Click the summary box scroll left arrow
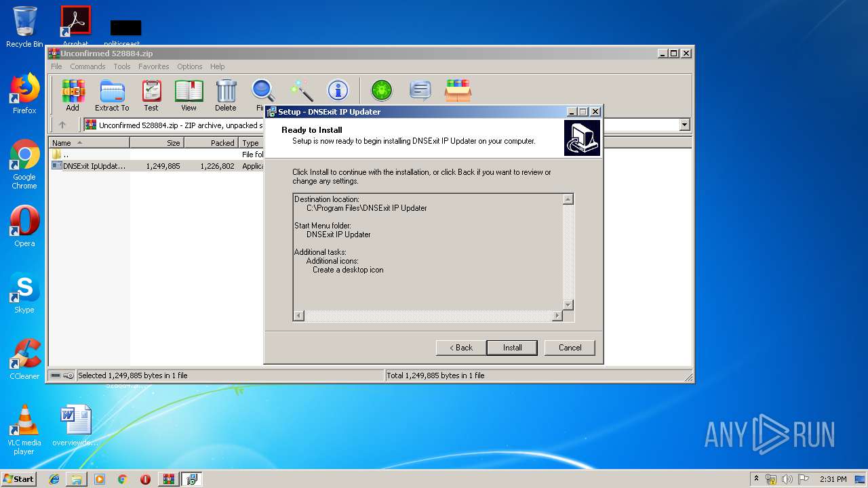 pyautogui.click(x=299, y=316)
